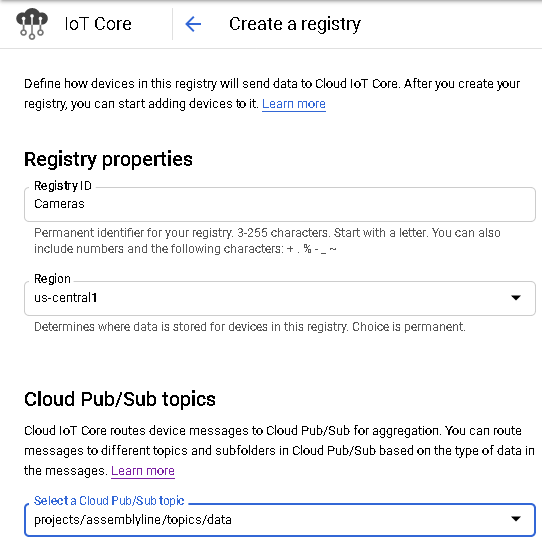Screen dimensions: 542x540
Task: Click 'Select a Cloud Pub/Sub topic' label
Action: 109,501
